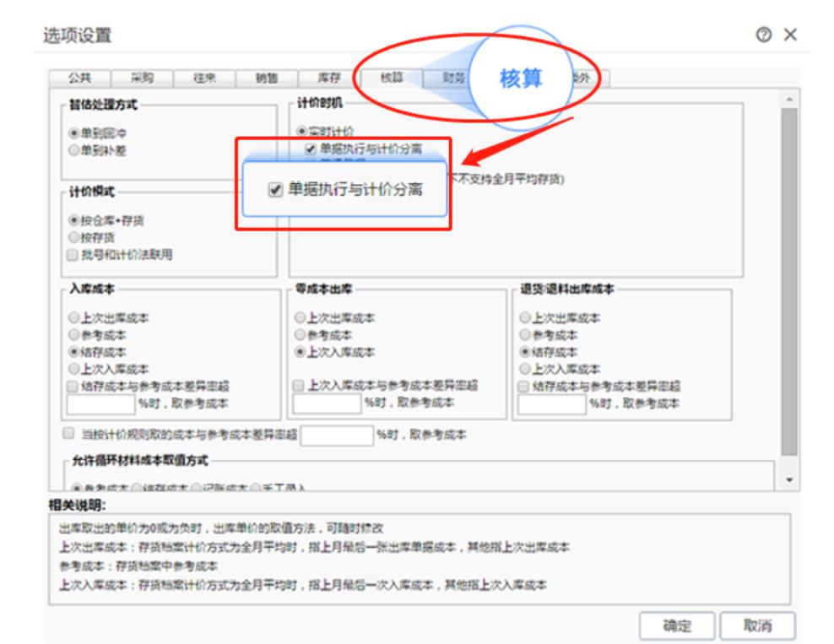
Task: Enable the 批号和计价法联用 checkbox
Action: 73,253
